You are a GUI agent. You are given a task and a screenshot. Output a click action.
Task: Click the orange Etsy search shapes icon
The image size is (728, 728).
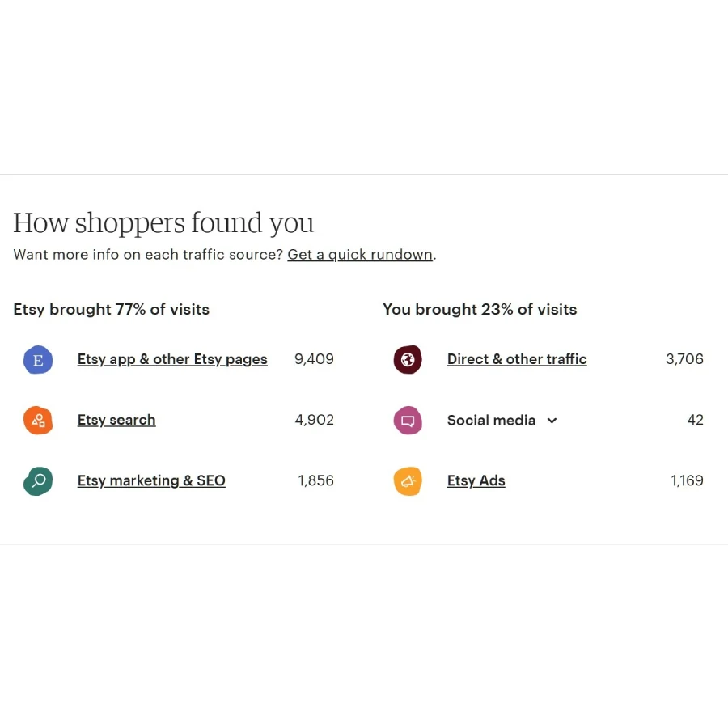(x=38, y=420)
